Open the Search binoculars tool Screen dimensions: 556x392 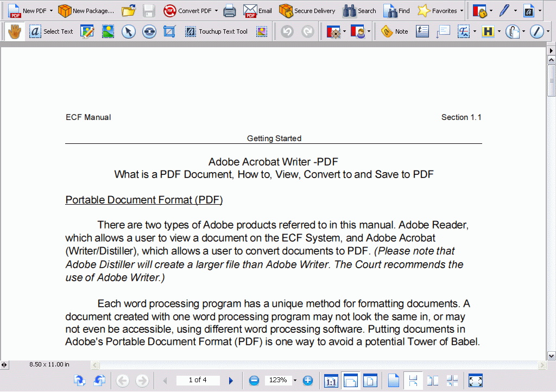click(x=359, y=11)
